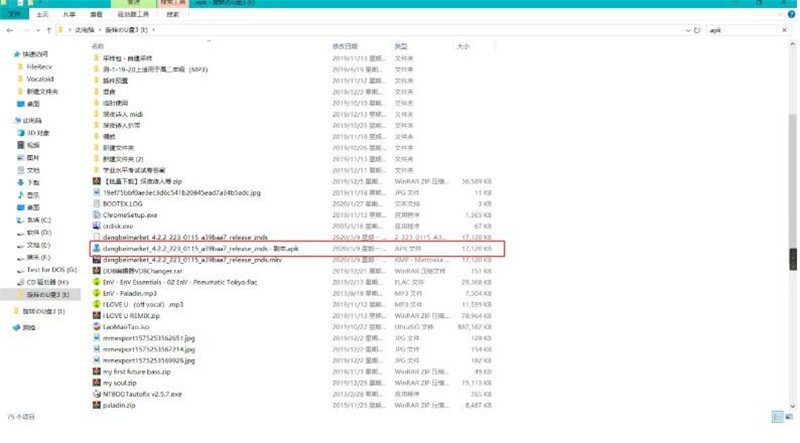Select the CD drive (H:) in sidebar
The width and height of the screenshot is (800, 443).
[47, 282]
